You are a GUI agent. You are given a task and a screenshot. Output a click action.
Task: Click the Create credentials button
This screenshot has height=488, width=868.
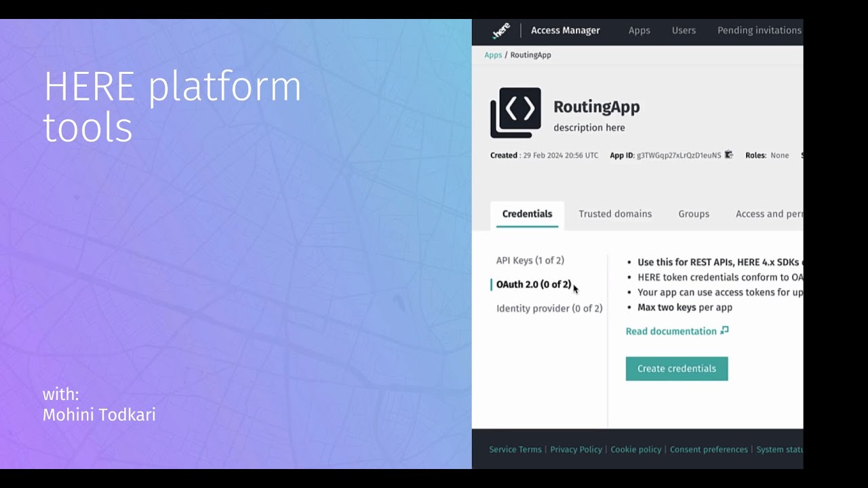pos(677,369)
